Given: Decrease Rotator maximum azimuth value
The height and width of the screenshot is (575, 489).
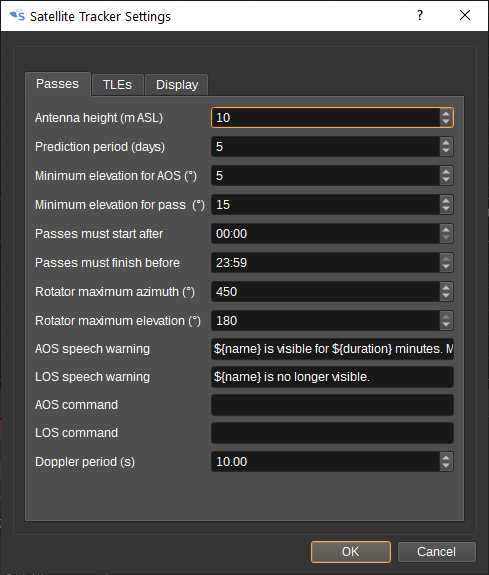Looking at the screenshot, I should tap(446, 296).
